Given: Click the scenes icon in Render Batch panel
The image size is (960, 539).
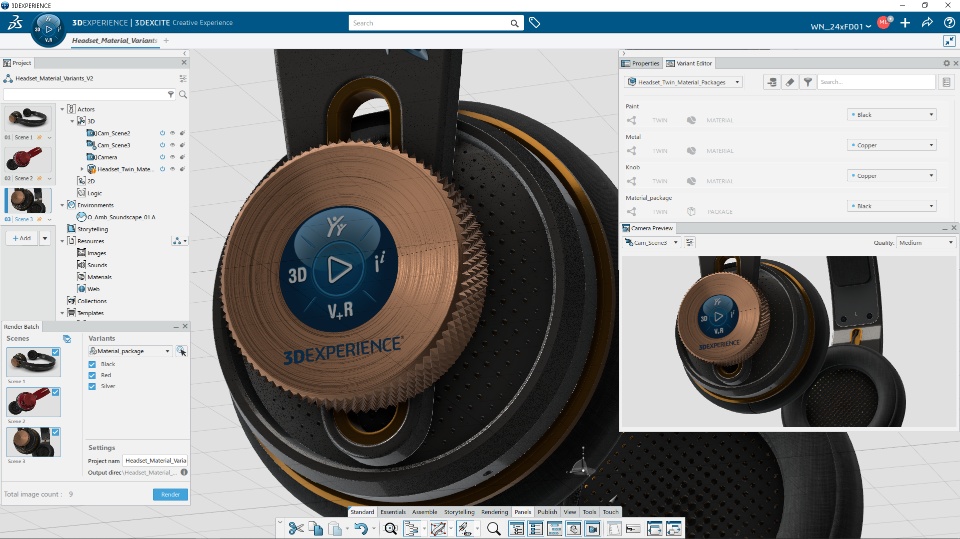Looking at the screenshot, I should coord(67,339).
